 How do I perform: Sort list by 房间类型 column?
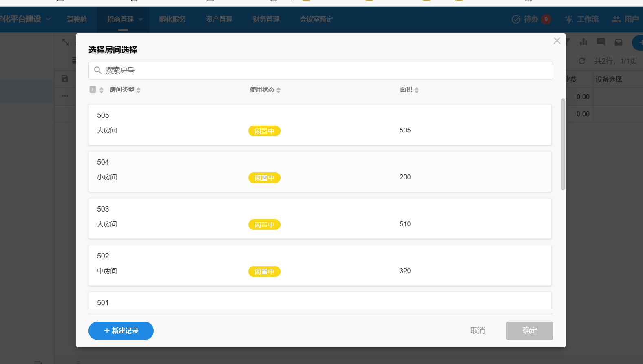pos(139,90)
